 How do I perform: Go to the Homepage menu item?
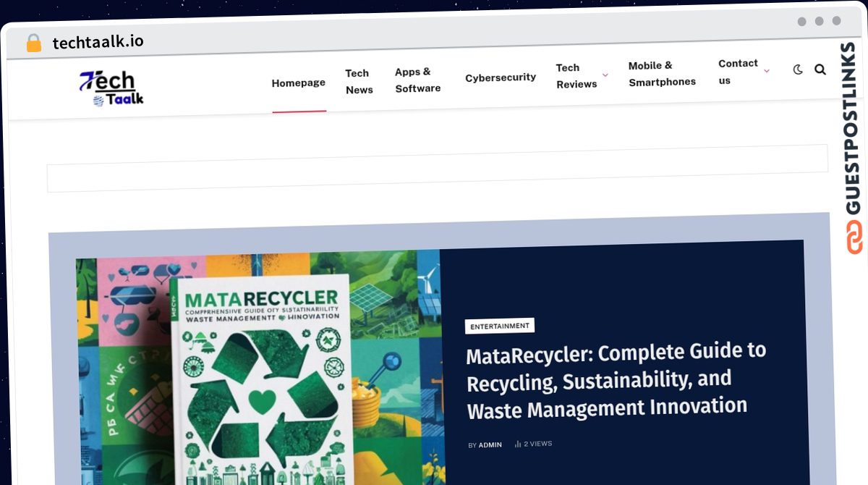click(x=299, y=83)
